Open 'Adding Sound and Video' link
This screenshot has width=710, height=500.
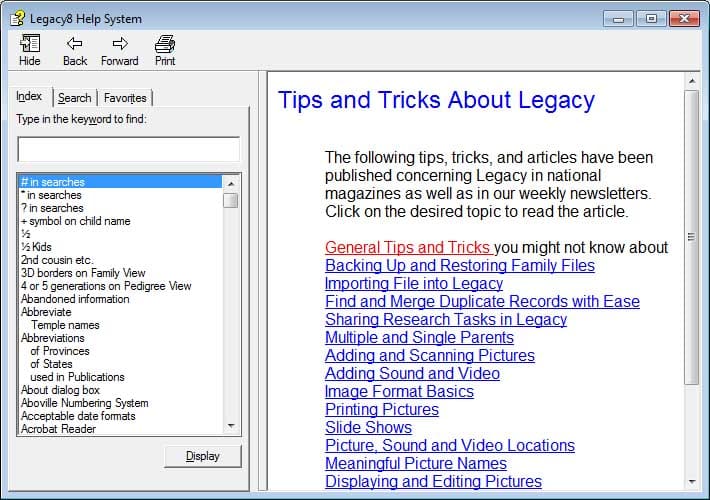413,374
